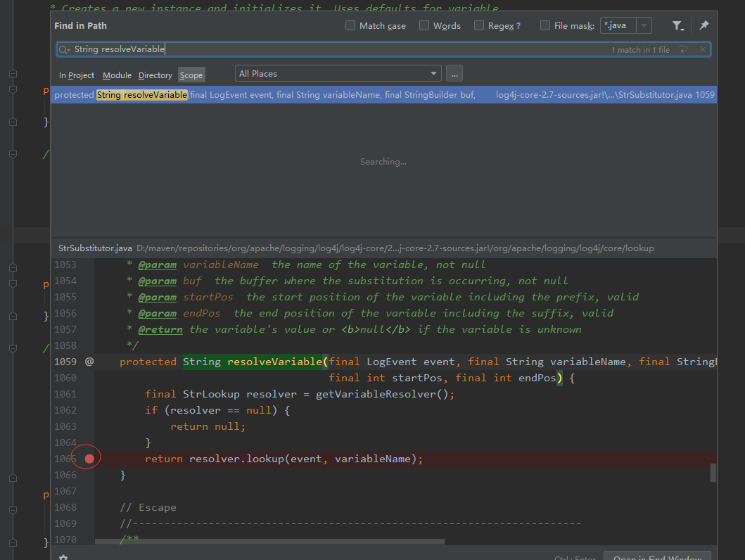Click the return null; statement
Screen dimensions: 745x560
click(208, 426)
